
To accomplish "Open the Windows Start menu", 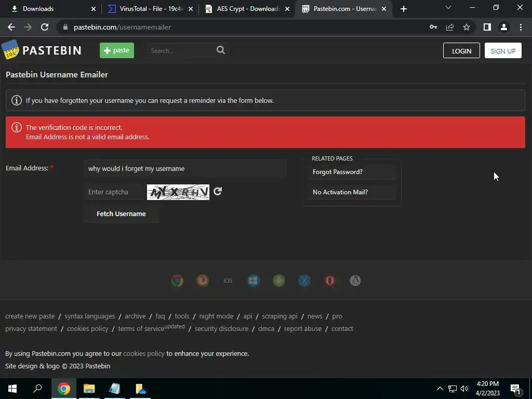I will coord(12,389).
